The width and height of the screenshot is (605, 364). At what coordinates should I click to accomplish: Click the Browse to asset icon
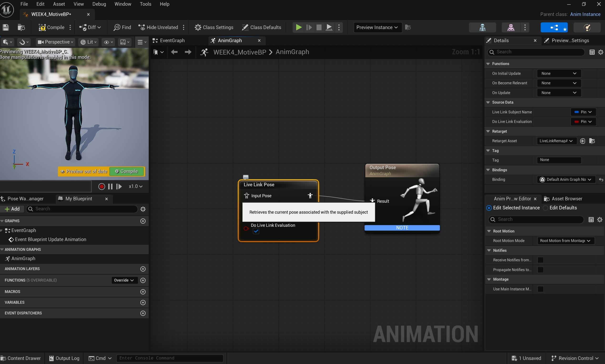click(21, 27)
